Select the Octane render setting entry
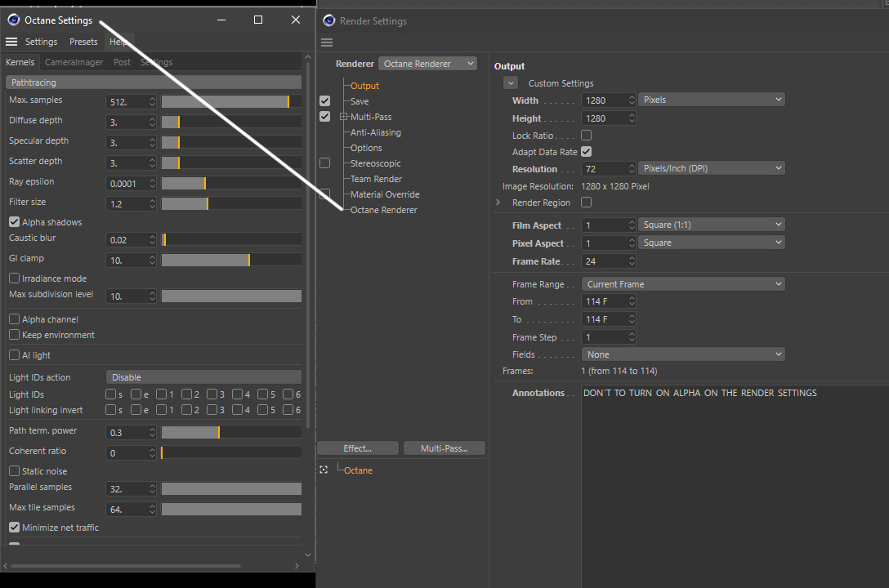The image size is (889, 588). tap(358, 470)
